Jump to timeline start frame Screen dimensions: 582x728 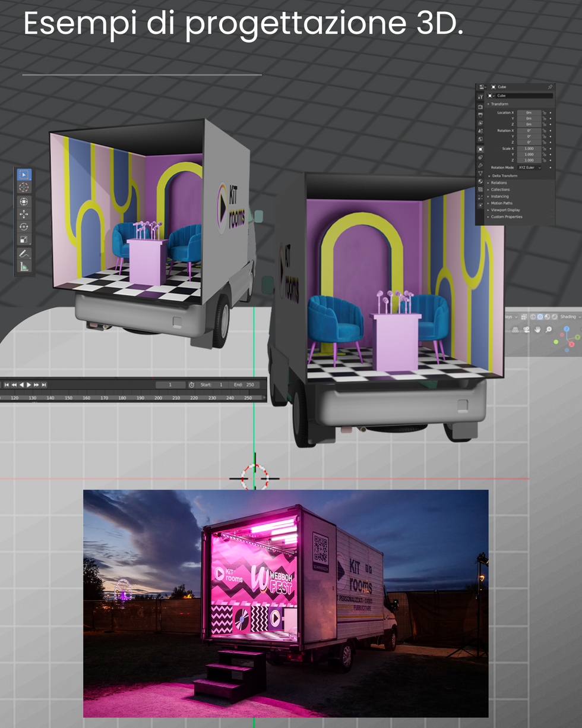click(x=7, y=385)
